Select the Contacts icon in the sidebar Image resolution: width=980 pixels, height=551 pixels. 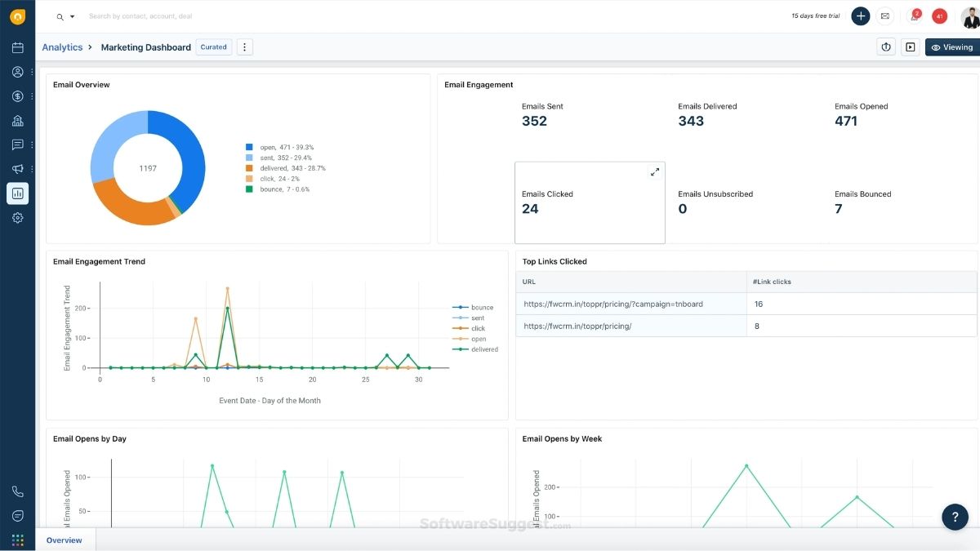pos(18,71)
